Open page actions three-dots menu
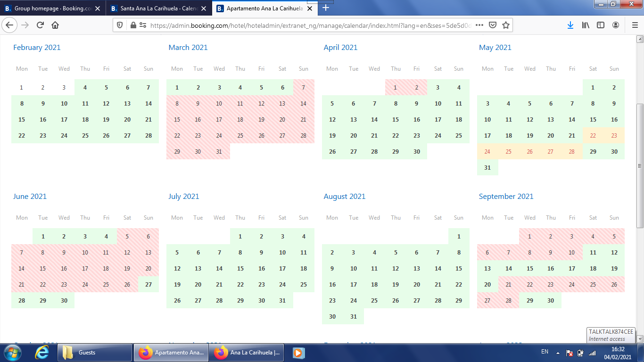 (x=479, y=25)
